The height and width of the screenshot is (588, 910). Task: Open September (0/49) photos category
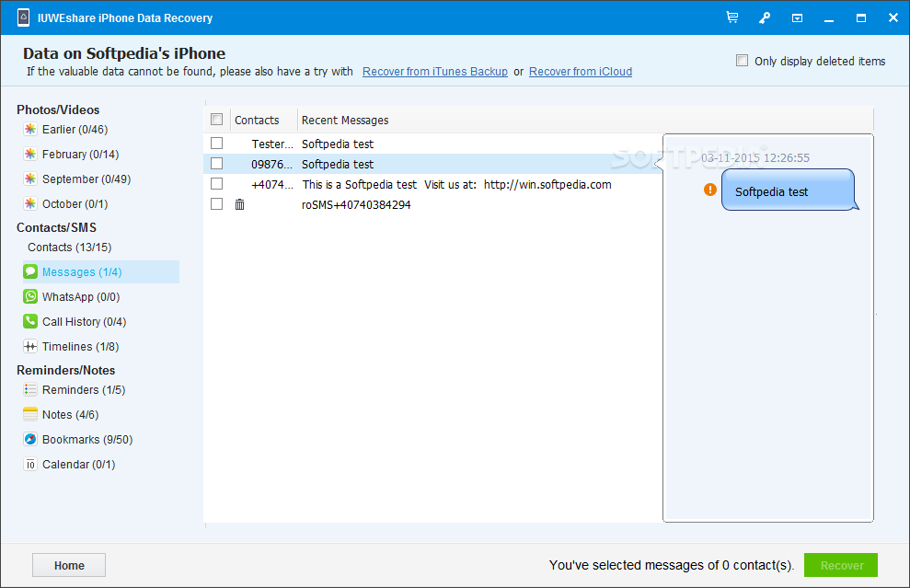pos(86,179)
